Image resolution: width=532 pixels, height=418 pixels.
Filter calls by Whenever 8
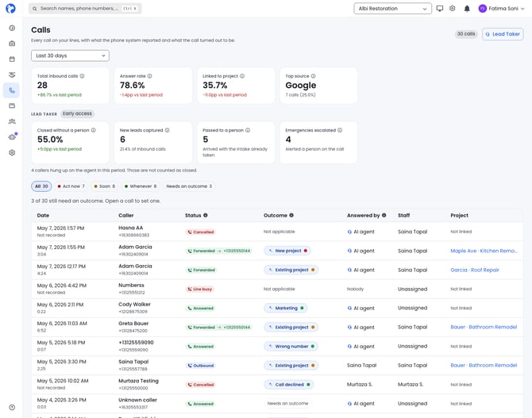click(x=141, y=186)
